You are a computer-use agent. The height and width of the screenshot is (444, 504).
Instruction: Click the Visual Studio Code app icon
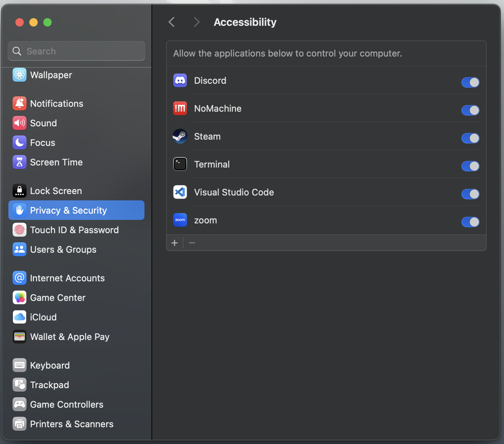(180, 192)
